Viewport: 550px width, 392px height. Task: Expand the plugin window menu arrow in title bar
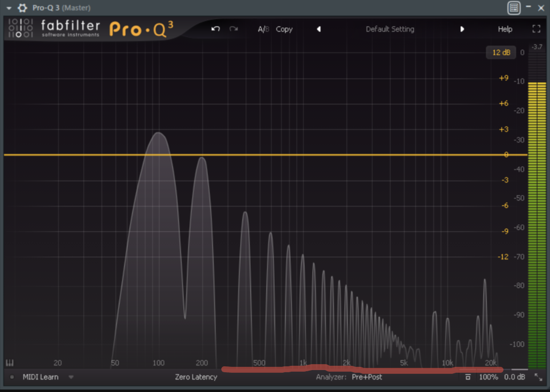(9, 8)
